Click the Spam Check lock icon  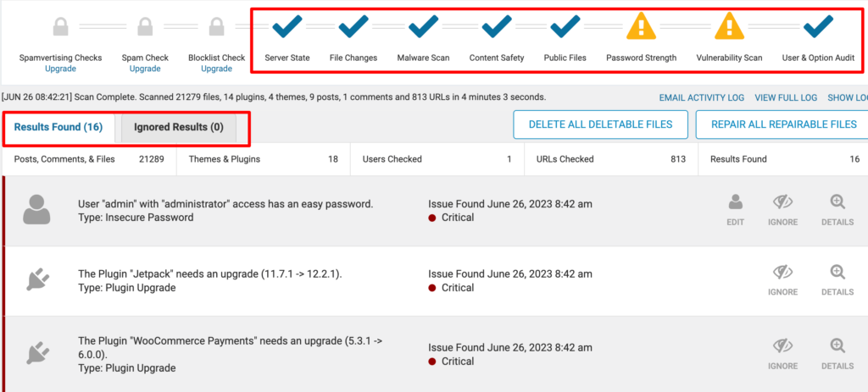(145, 26)
